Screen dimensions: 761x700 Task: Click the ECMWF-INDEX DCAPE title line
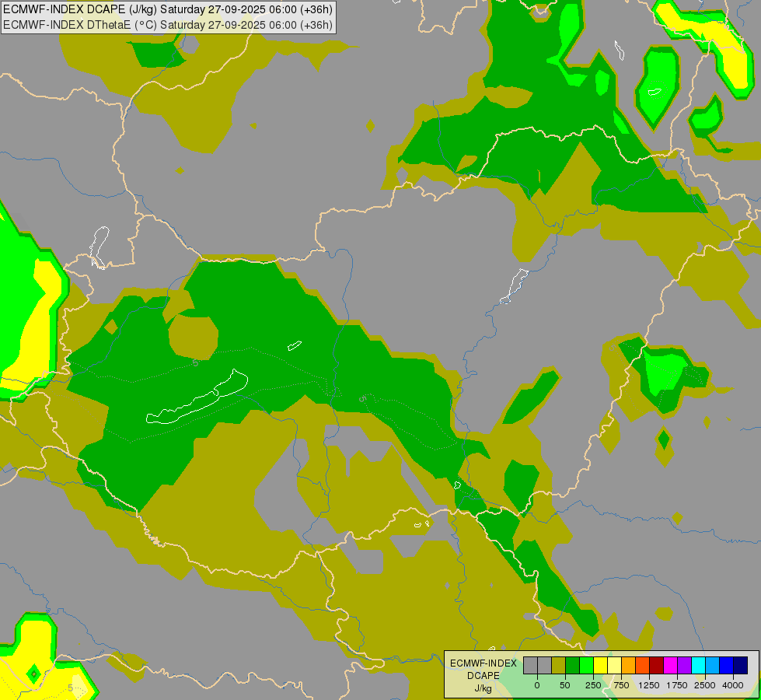pyautogui.click(x=168, y=9)
